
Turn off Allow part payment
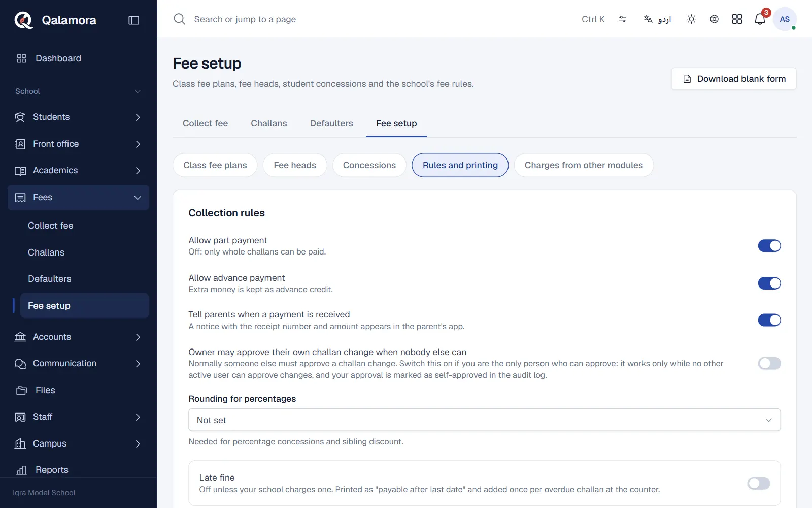point(769,246)
